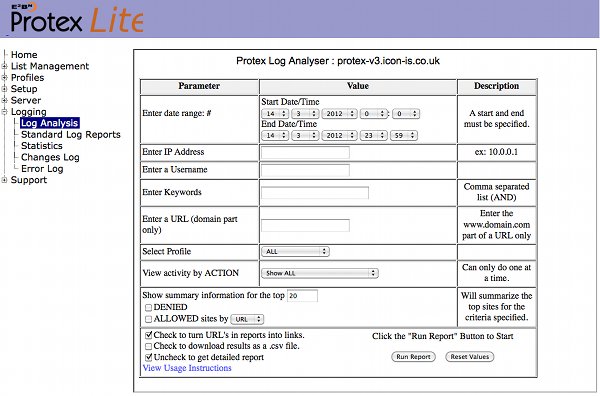Open List Management section
Image resolution: width=600 pixels, height=396 pixels.
[50, 66]
